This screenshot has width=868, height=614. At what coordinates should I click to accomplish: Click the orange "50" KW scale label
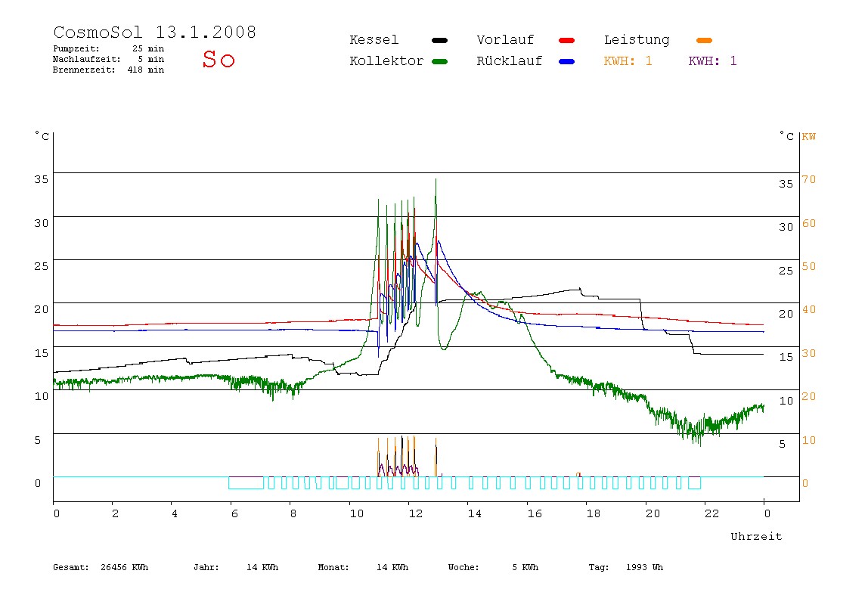[809, 266]
